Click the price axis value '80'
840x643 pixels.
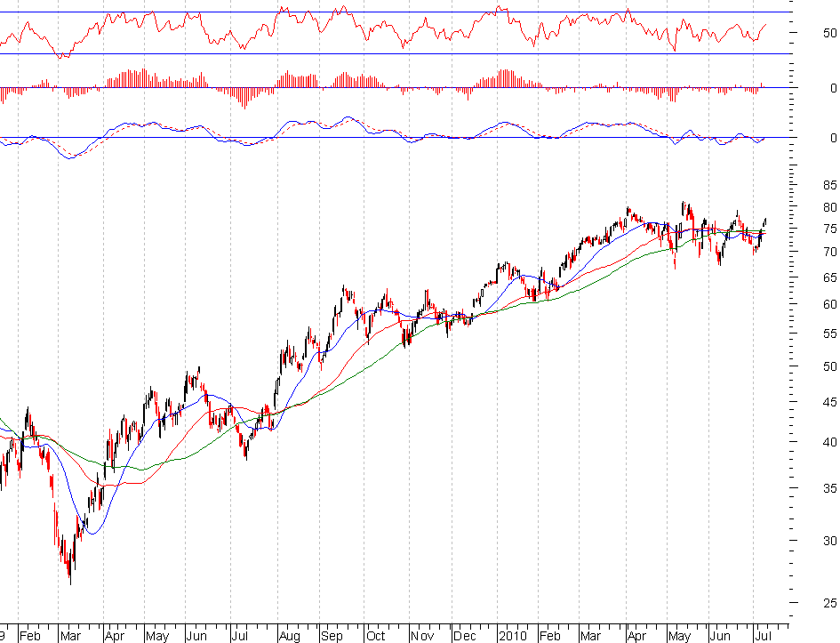pos(830,207)
